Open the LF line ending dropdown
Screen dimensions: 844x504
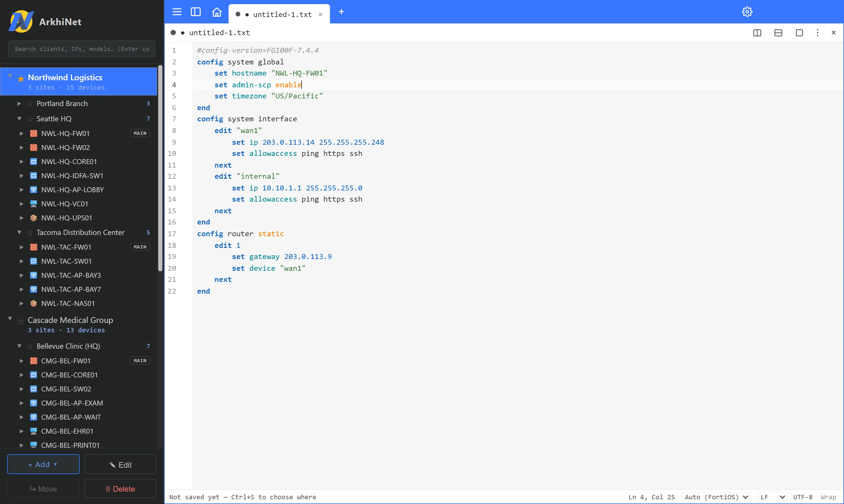point(772,497)
